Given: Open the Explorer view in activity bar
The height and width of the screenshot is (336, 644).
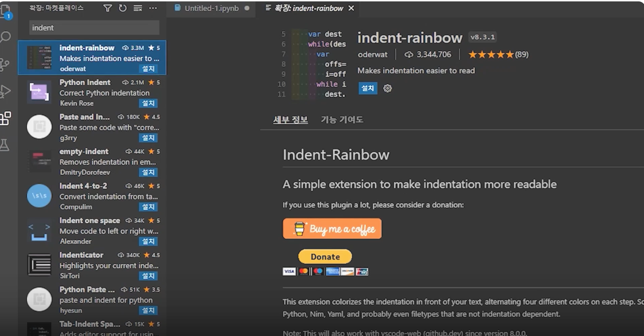Looking at the screenshot, I should [x=6, y=11].
